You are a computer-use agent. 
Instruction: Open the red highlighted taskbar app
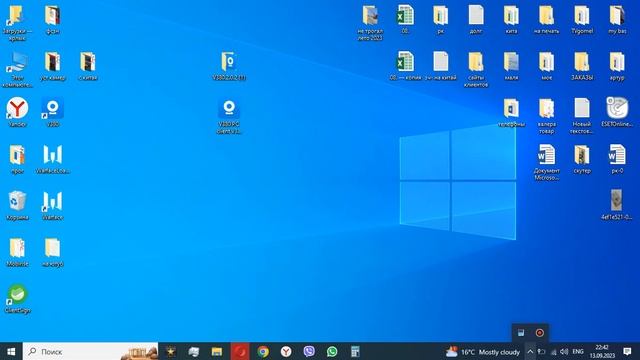(240, 351)
